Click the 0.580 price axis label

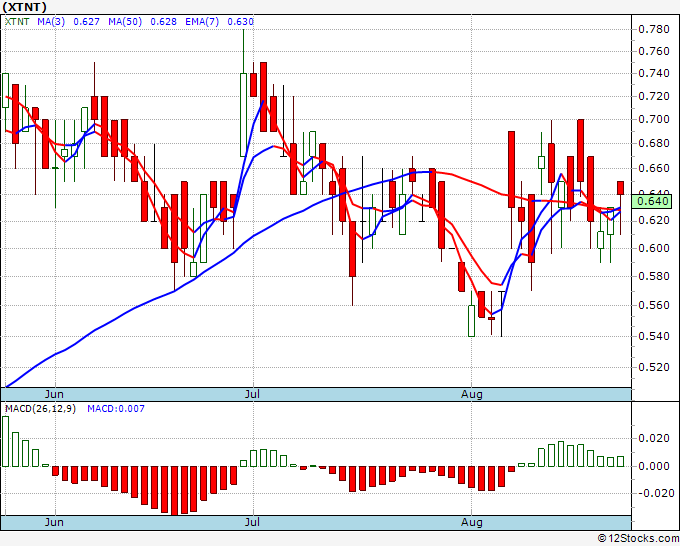[654, 276]
